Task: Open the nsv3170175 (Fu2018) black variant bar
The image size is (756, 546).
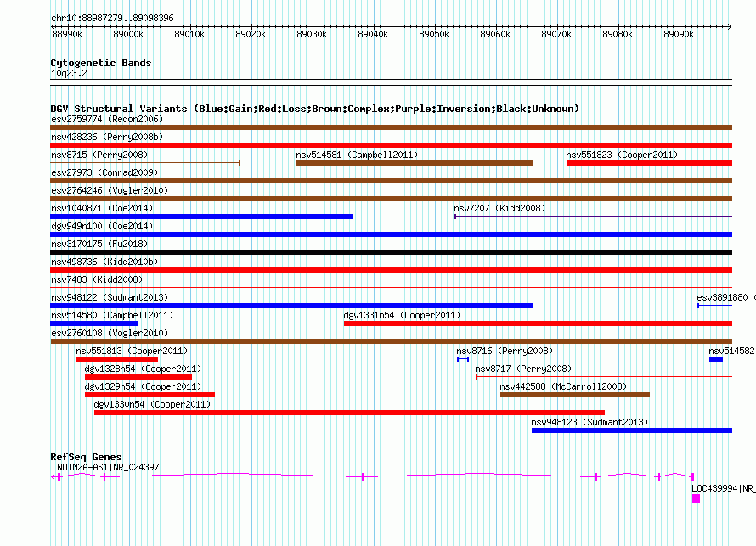Action: (391, 252)
